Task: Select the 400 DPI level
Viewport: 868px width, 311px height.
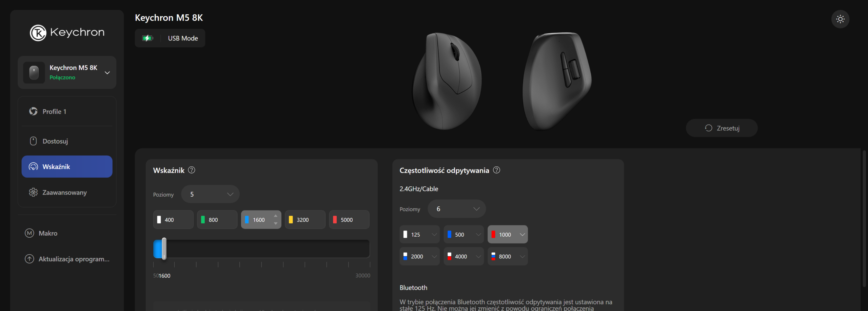Action: 173,220
